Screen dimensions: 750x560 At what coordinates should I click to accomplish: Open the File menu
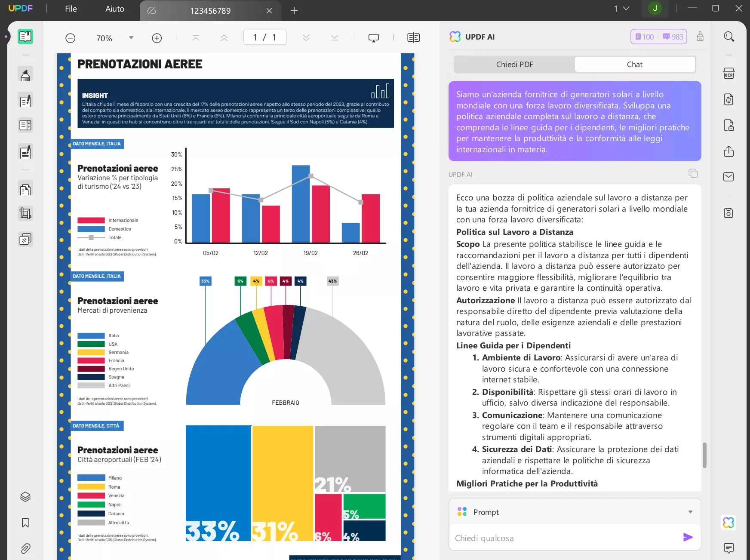(x=71, y=9)
